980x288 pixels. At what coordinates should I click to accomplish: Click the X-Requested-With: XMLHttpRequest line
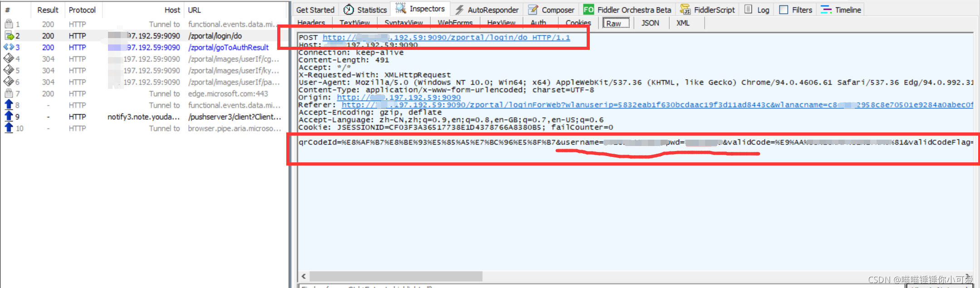[374, 75]
